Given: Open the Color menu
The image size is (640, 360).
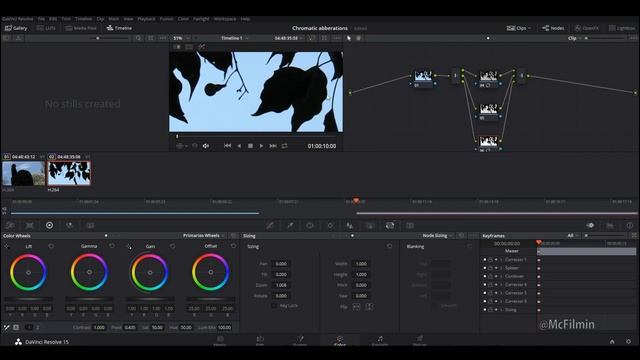Looking at the screenshot, I should click(183, 19).
